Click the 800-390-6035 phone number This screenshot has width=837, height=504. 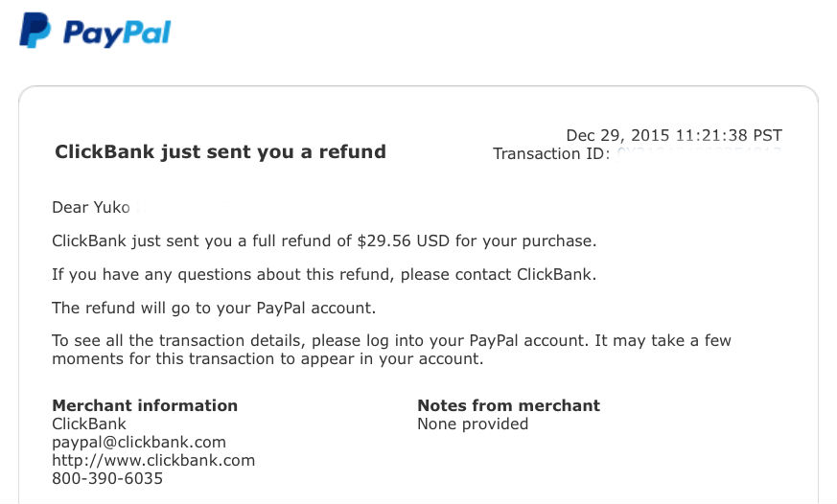pos(107,478)
